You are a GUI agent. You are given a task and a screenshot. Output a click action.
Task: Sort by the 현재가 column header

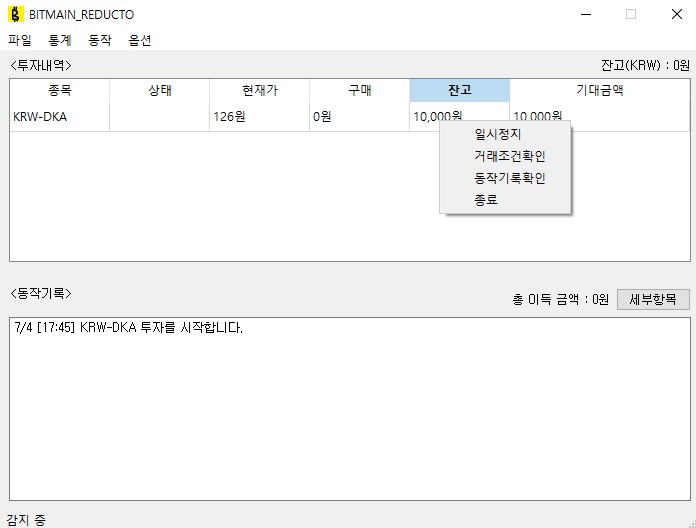(259, 91)
